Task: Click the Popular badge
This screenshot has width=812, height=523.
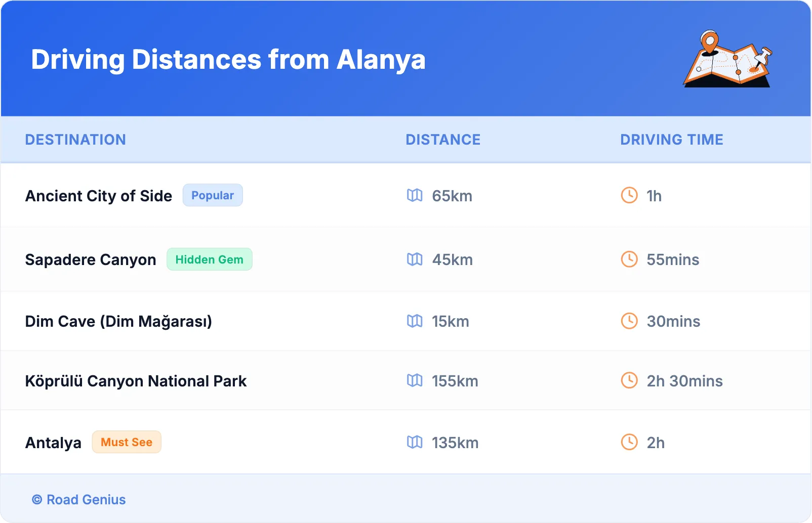Action: point(213,195)
